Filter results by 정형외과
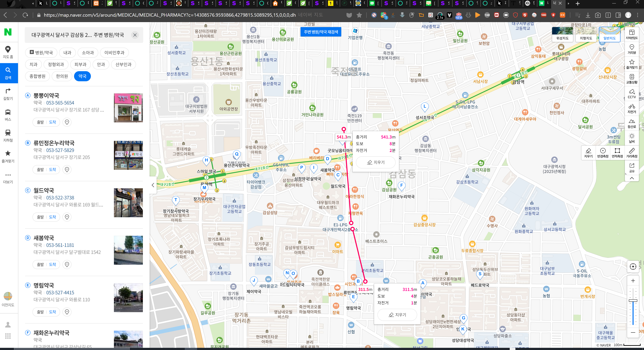This screenshot has height=350, width=644. 56,64
